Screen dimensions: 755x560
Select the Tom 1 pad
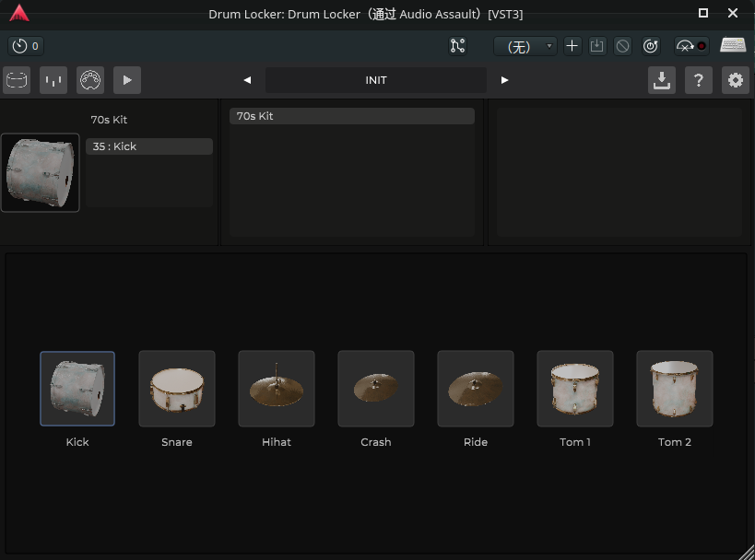coord(575,389)
